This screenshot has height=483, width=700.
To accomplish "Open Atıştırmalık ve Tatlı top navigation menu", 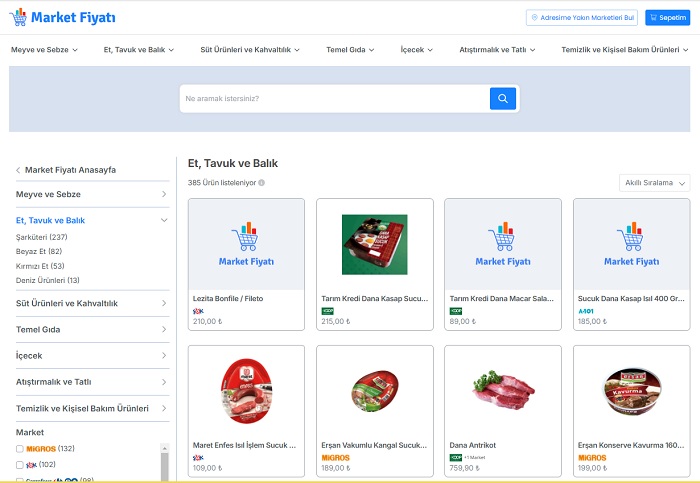I will 497,50.
